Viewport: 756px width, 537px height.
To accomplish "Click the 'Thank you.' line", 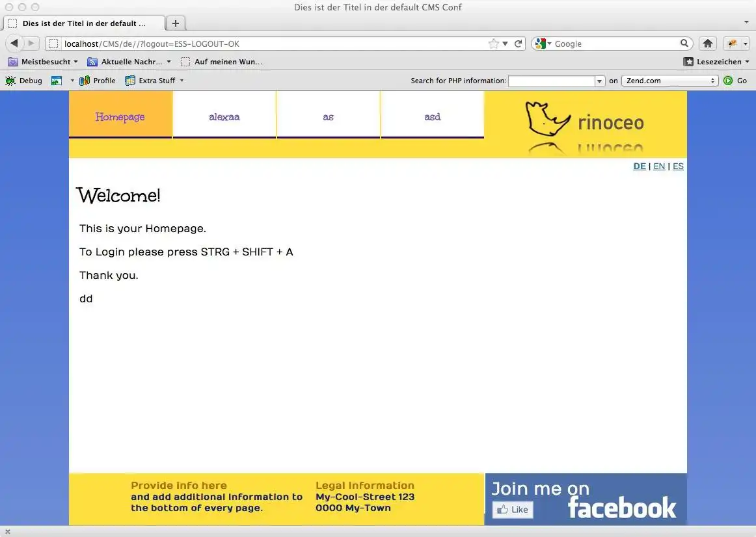I will tap(109, 275).
